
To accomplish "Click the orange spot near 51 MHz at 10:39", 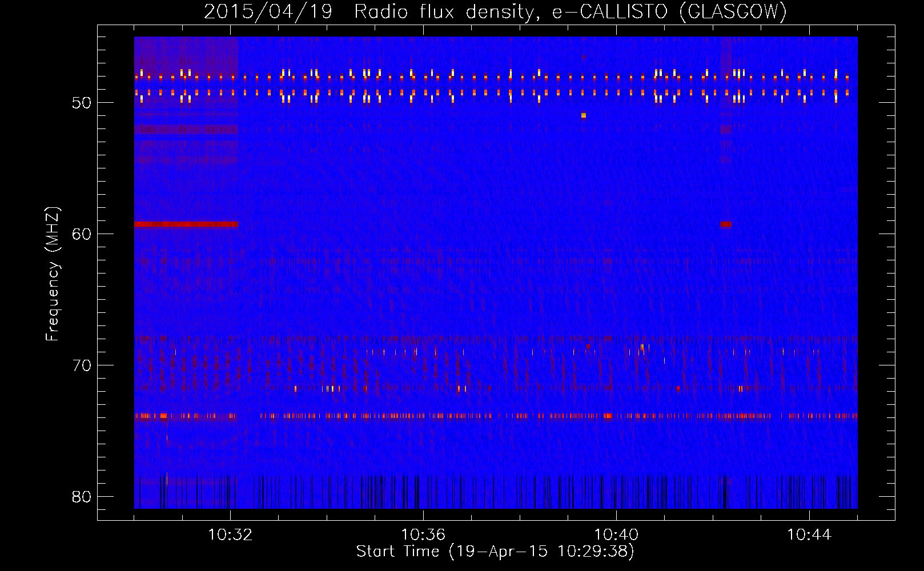I will click(584, 115).
